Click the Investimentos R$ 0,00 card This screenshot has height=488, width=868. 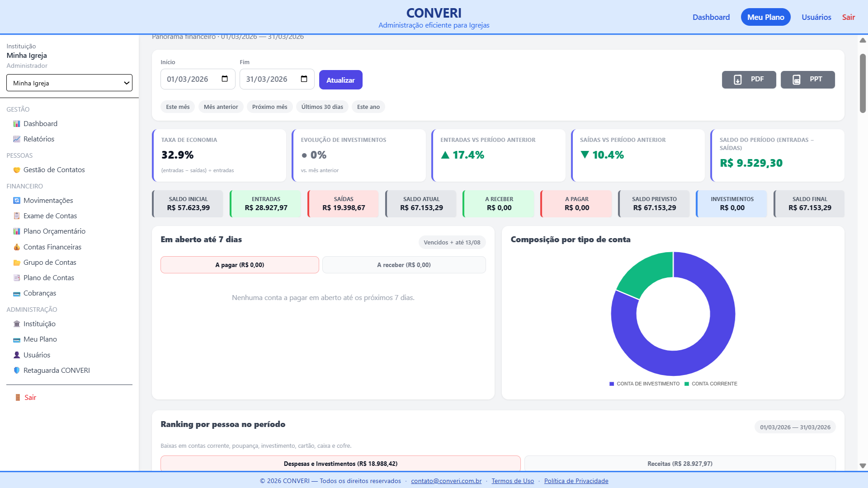pos(731,204)
